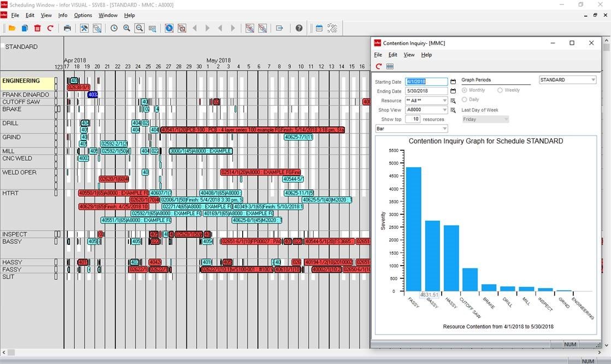Browse resources with the Resource lookup icon
This screenshot has width=611, height=364.
click(x=453, y=101)
